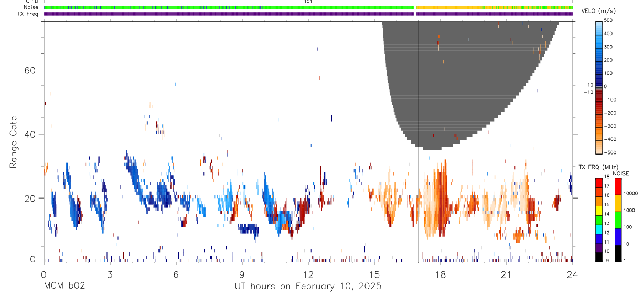Click the 15 tick on the UT hours axis
This screenshot has height=297, width=644.
coord(374,274)
